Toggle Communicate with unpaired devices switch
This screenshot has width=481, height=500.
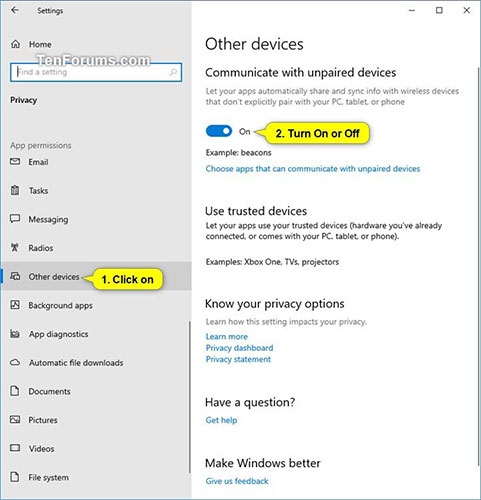(219, 131)
